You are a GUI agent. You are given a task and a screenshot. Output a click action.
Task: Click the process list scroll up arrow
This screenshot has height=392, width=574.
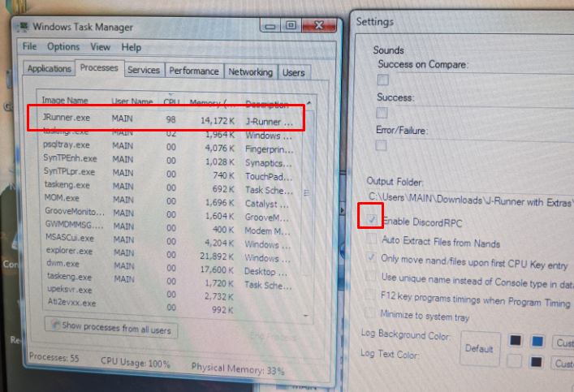pyautogui.click(x=309, y=104)
